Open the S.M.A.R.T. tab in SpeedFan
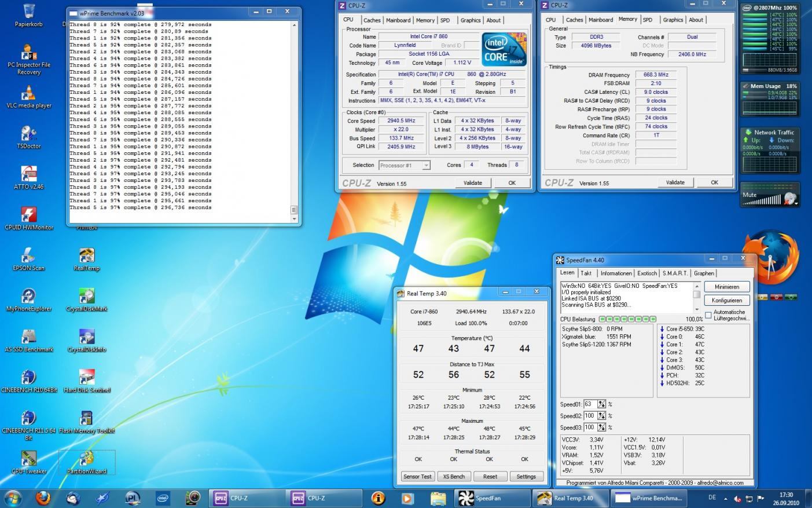Viewport: 812px width, 508px height. tap(675, 273)
